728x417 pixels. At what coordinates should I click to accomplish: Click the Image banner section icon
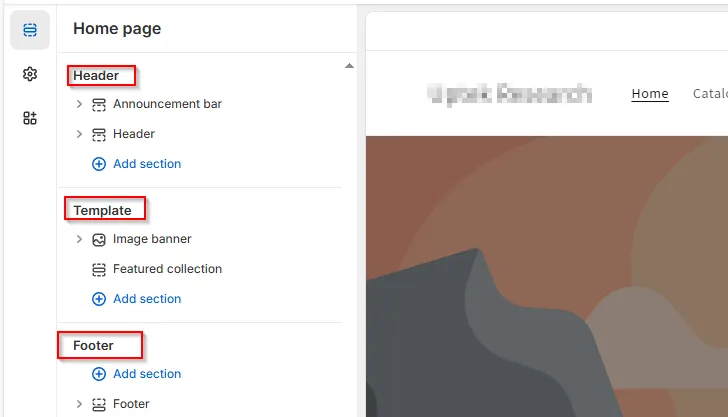(x=98, y=240)
